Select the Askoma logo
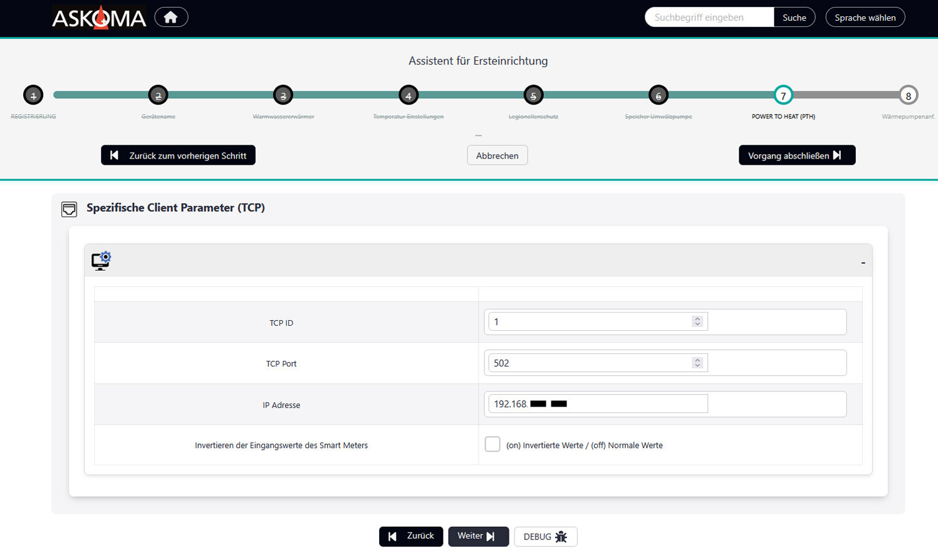Image resolution: width=938 pixels, height=560 pixels. coord(98,17)
